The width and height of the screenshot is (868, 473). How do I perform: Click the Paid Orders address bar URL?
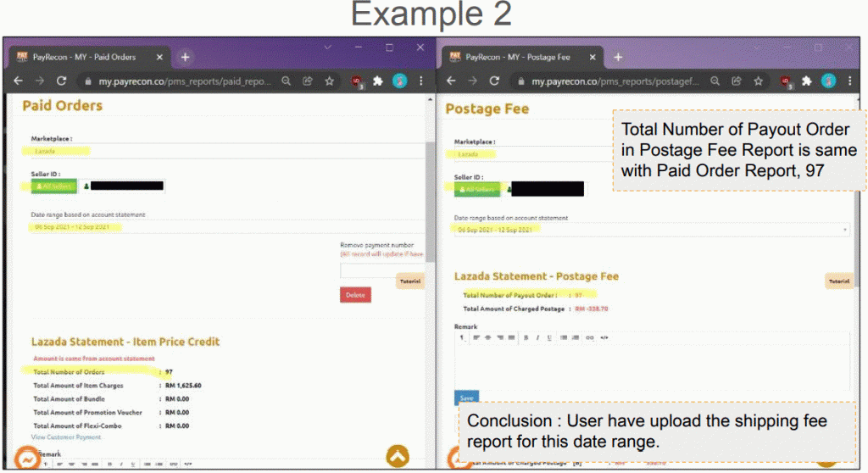(185, 81)
